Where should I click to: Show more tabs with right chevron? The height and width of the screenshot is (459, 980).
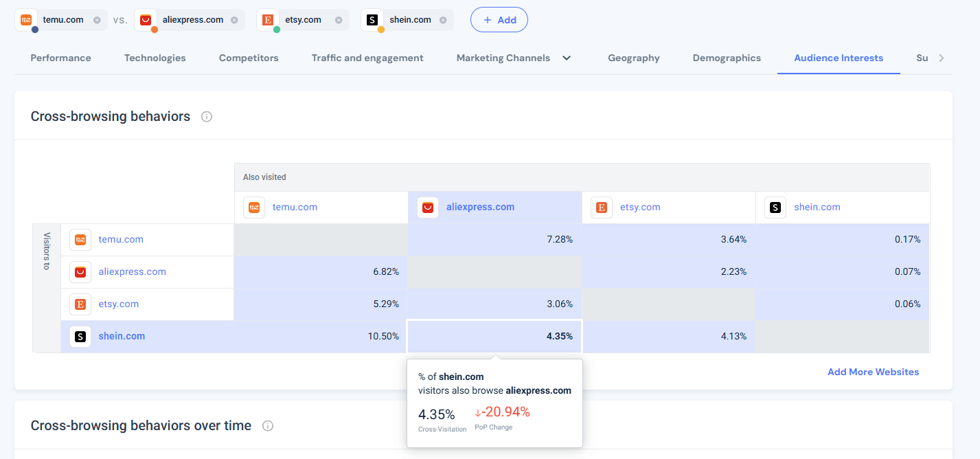click(x=942, y=58)
